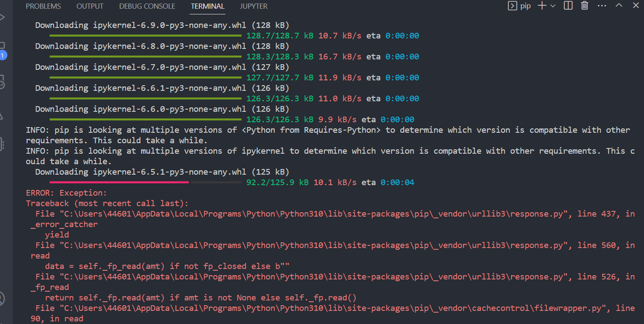
Task: Select the TERMINAL tab
Action: coord(208,6)
